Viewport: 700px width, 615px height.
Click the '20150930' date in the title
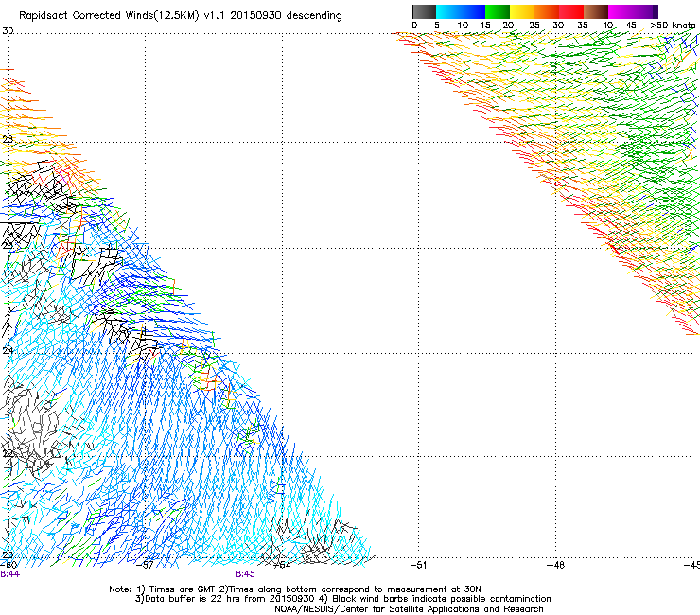coord(255,16)
